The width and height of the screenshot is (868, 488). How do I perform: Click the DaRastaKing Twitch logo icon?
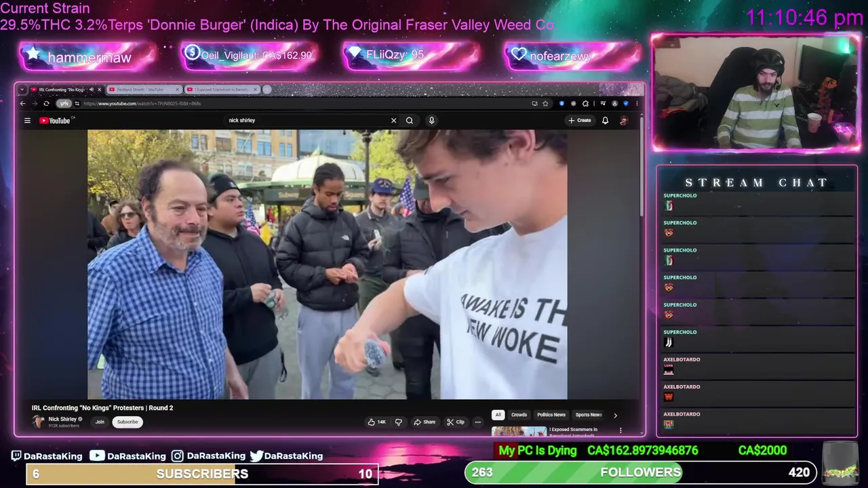(x=16, y=455)
